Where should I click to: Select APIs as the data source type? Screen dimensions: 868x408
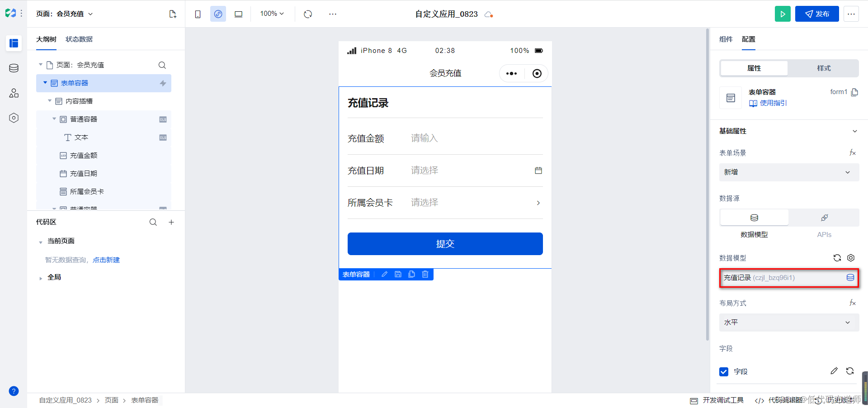point(824,218)
